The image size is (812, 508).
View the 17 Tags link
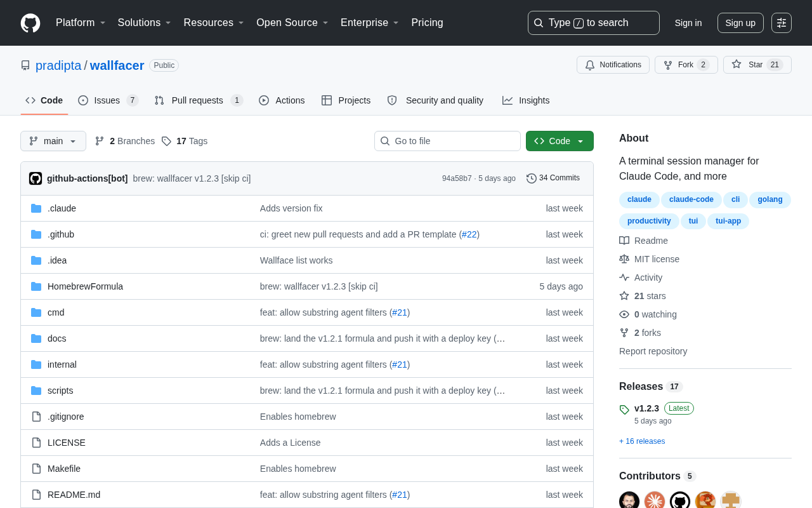pos(185,141)
